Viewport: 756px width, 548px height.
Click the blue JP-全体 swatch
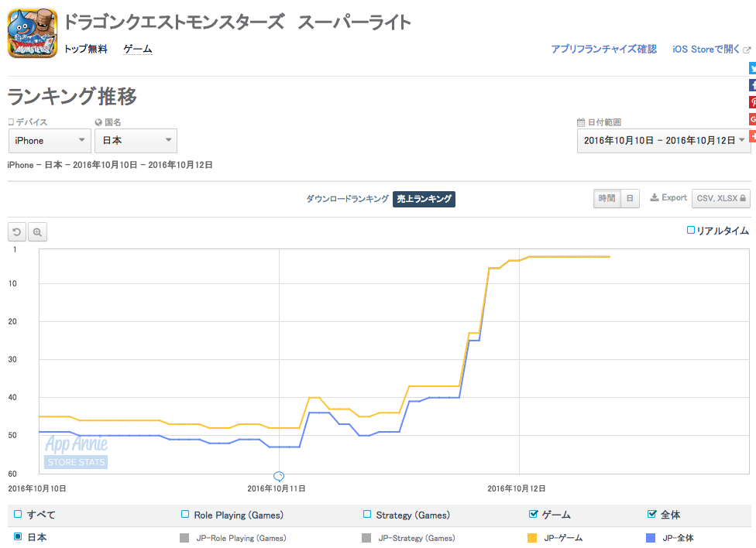coord(651,538)
